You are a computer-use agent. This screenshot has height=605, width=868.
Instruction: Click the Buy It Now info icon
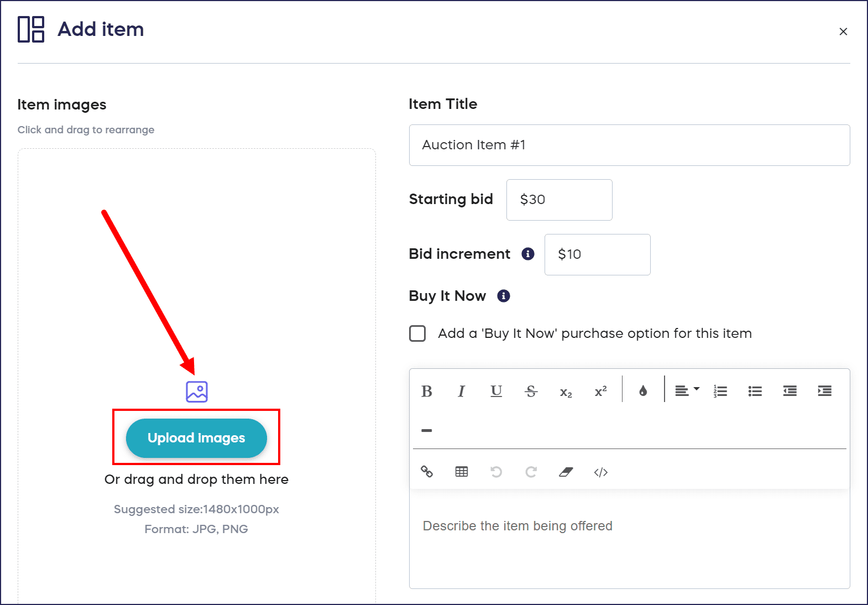coord(504,296)
